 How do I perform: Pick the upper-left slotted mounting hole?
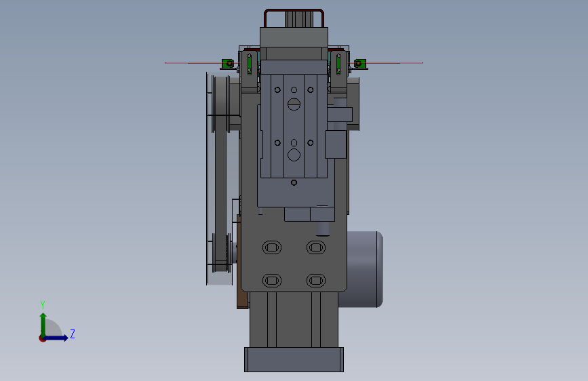(272, 247)
